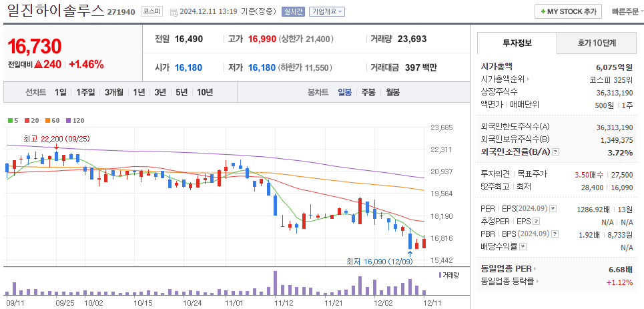Open the help icon next to PER EPS(2024.09)
The width and height of the screenshot is (644, 309).
(553, 209)
